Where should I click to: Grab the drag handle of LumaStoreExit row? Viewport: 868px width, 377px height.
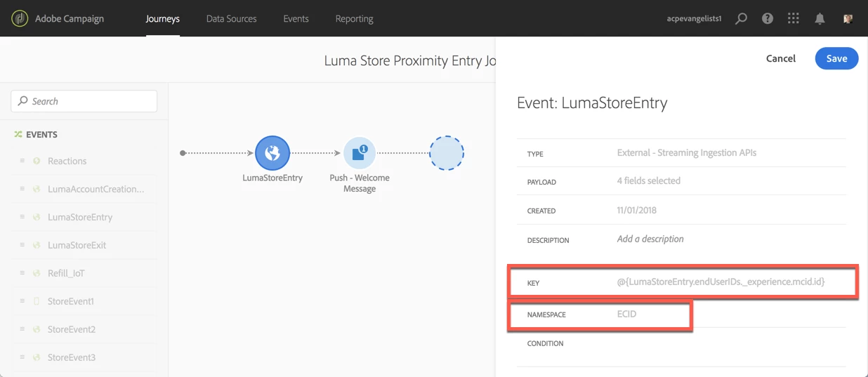click(x=22, y=245)
